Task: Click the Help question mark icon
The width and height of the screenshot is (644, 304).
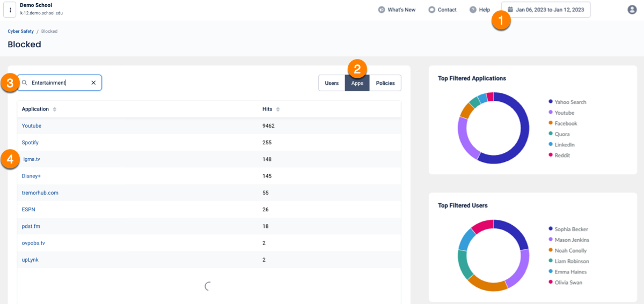Action: [473, 10]
